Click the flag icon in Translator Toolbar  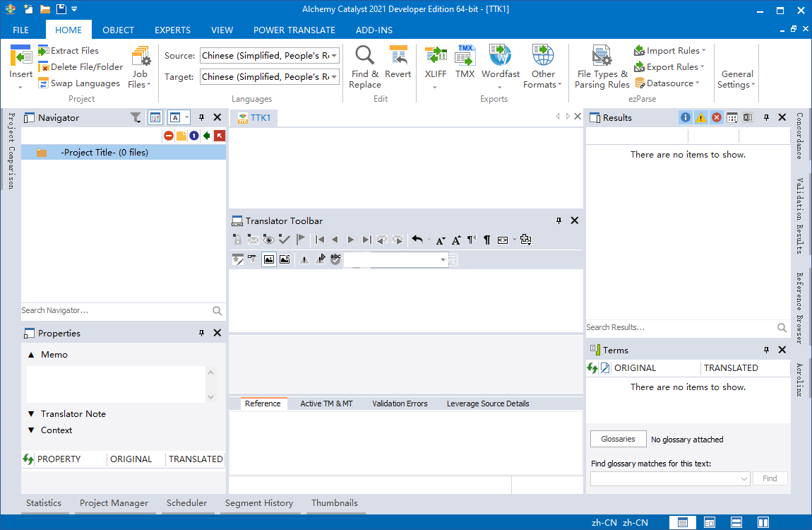tap(300, 240)
